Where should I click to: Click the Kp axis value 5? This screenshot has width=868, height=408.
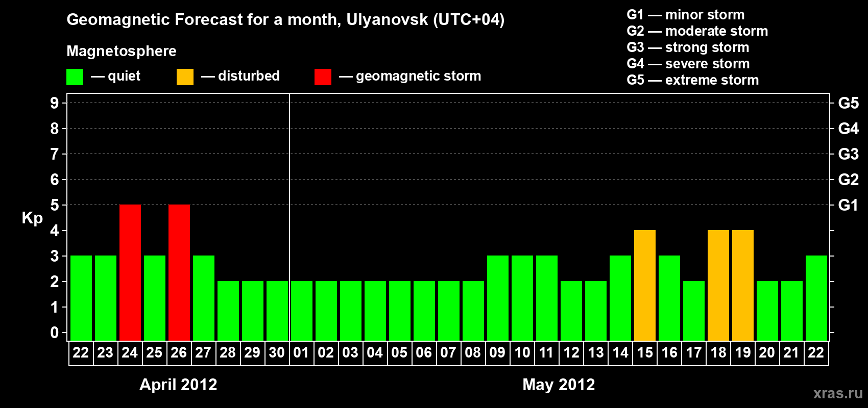(x=55, y=205)
